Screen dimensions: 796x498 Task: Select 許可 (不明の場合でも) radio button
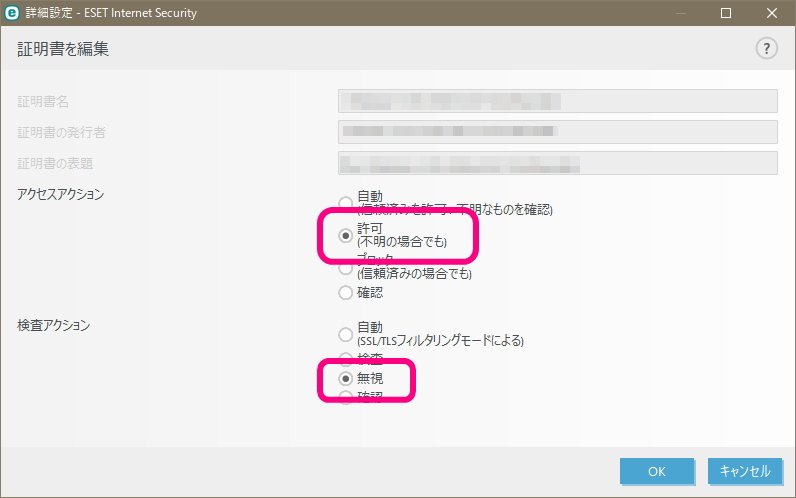click(x=345, y=235)
